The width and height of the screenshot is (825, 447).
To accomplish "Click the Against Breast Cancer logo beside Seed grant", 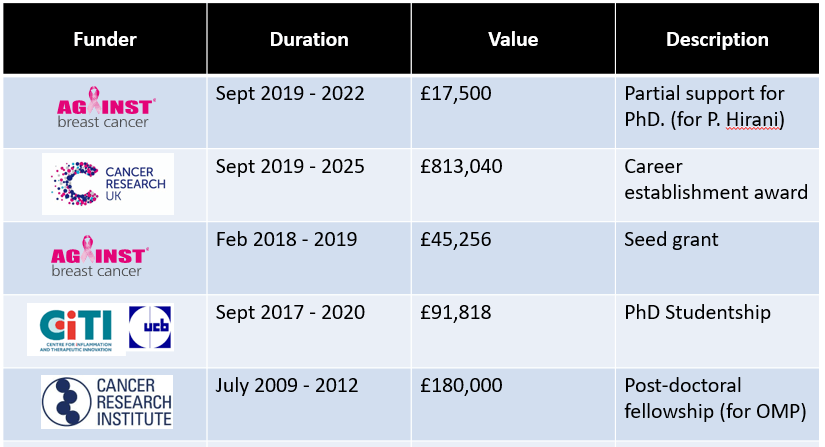I will coord(100,256).
